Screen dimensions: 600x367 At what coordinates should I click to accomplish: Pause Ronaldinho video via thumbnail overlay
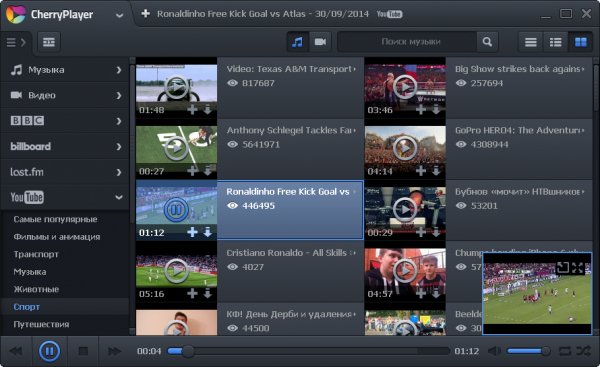(176, 209)
